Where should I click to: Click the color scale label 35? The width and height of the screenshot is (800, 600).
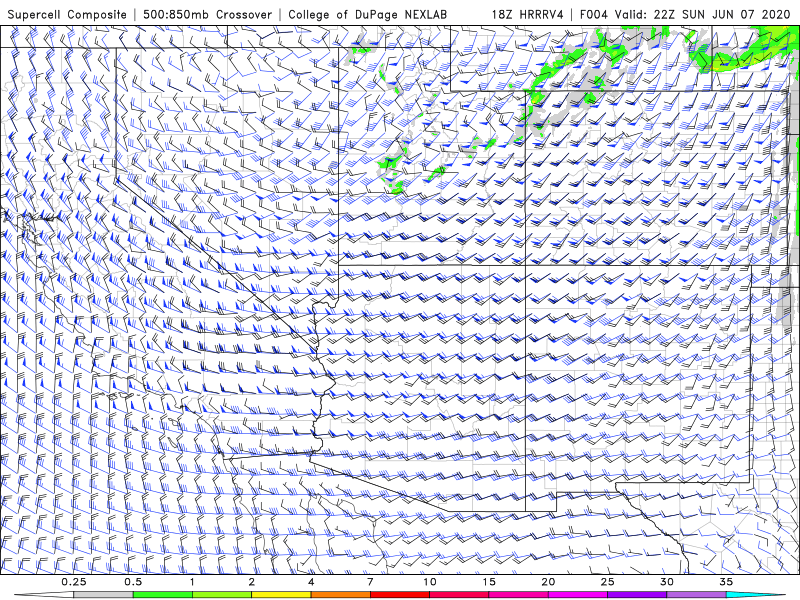coord(726,582)
